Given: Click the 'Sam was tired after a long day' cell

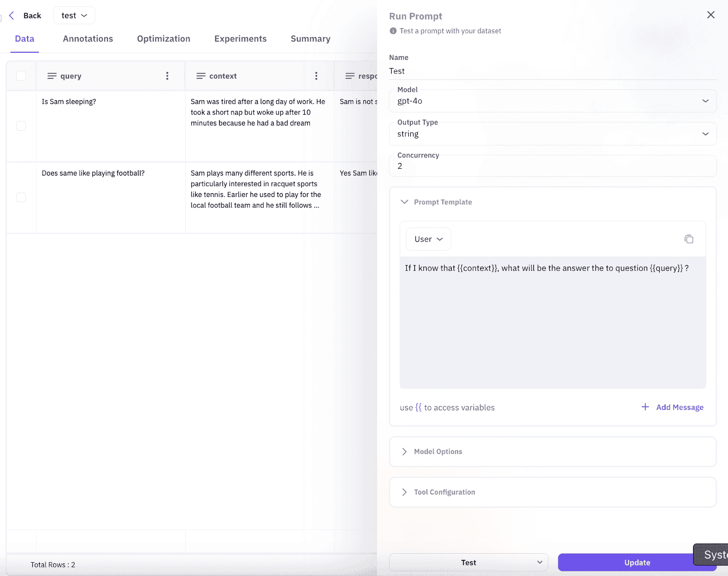Looking at the screenshot, I should pos(259,126).
